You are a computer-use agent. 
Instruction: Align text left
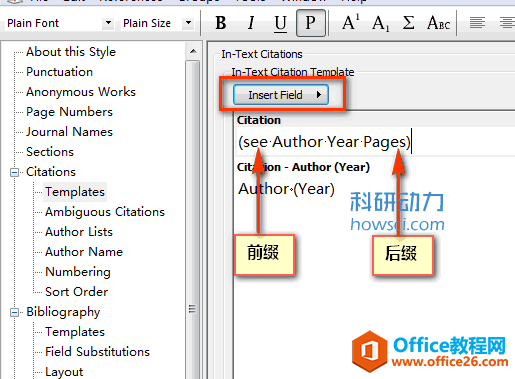pos(477,23)
